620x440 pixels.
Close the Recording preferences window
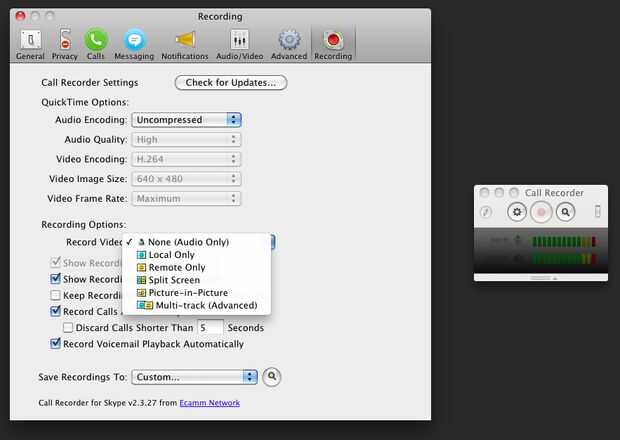(x=21, y=16)
